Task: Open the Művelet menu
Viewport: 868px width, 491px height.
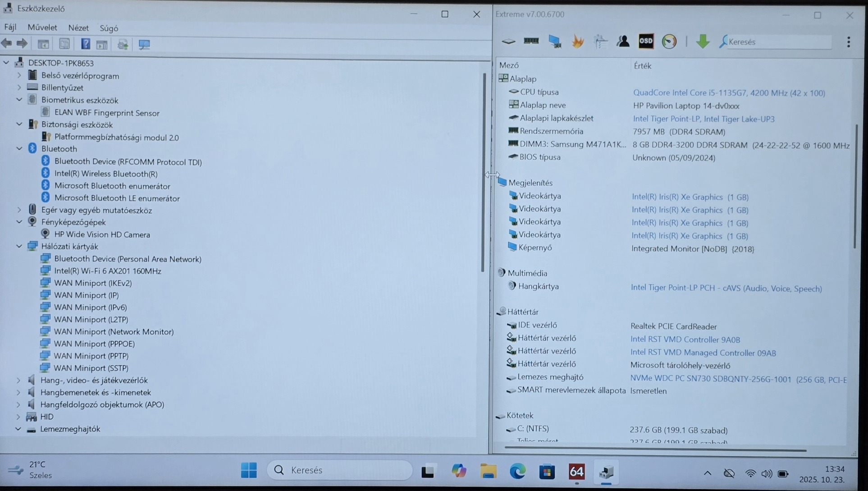Action: coord(42,28)
